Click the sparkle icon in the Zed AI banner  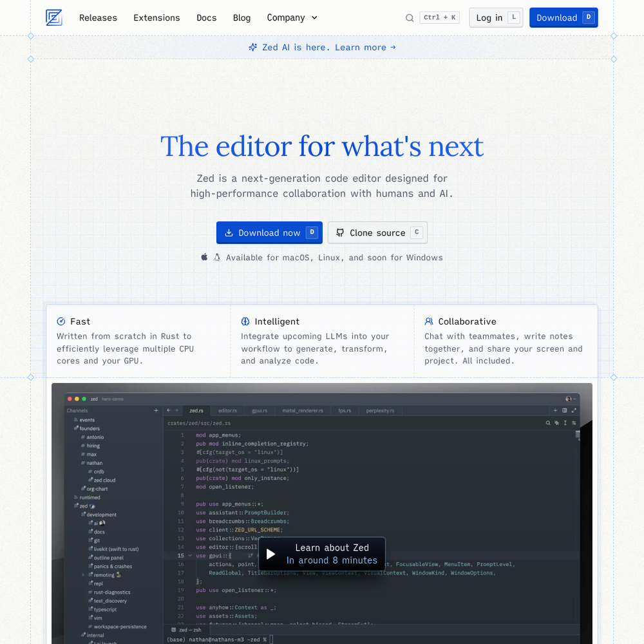point(252,47)
